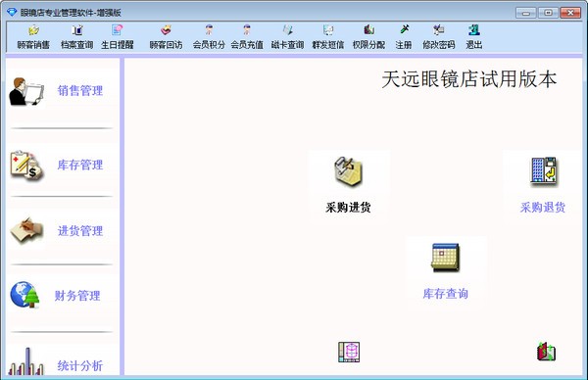Click the database cylinder icon at bottom

(349, 352)
